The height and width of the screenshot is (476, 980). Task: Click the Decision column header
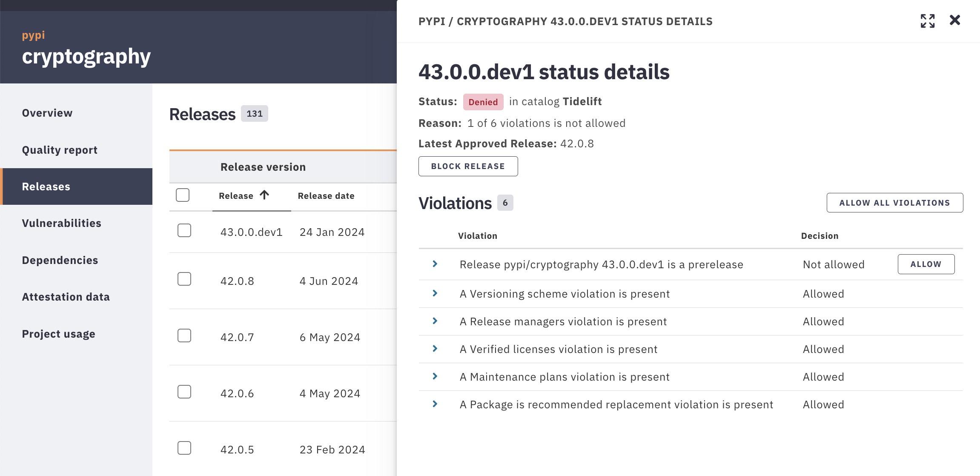820,236
